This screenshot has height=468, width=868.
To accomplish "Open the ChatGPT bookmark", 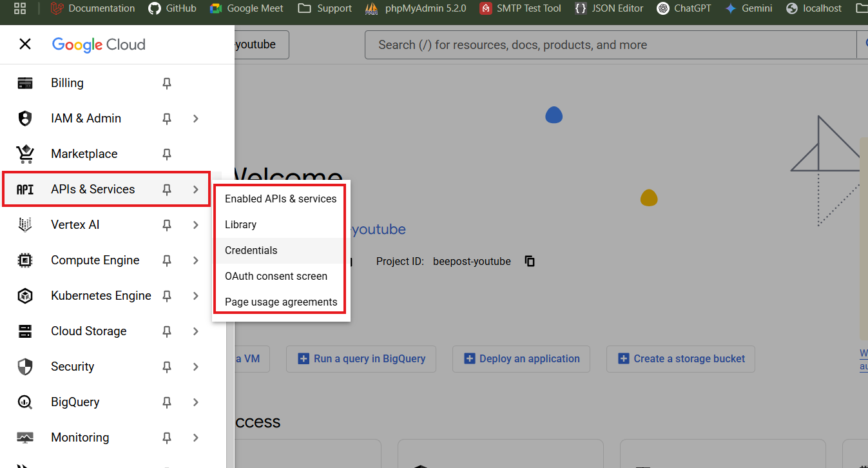I will point(684,8).
